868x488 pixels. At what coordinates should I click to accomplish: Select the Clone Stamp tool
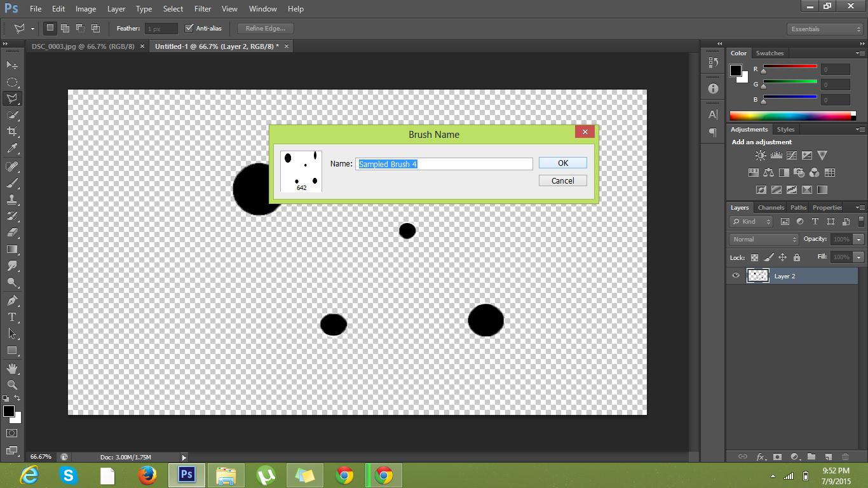[12, 200]
